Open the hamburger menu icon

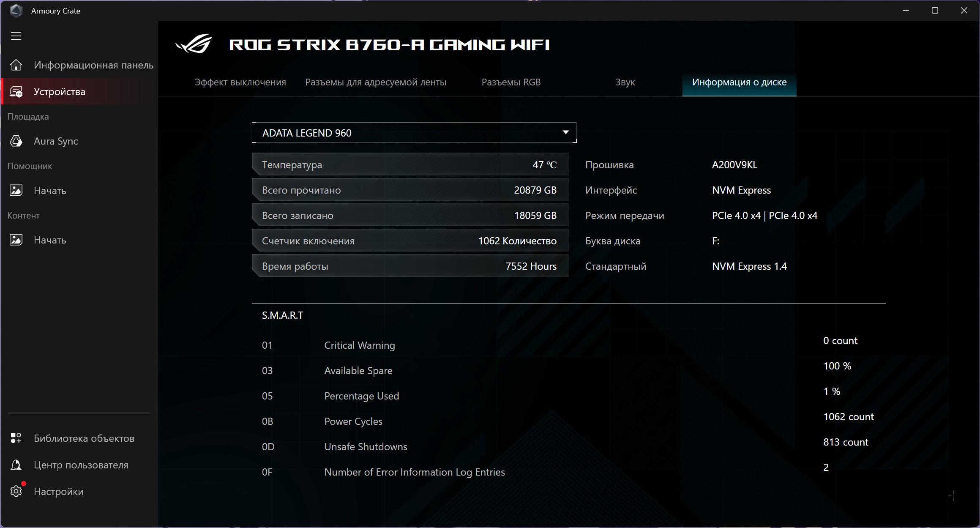pos(16,36)
